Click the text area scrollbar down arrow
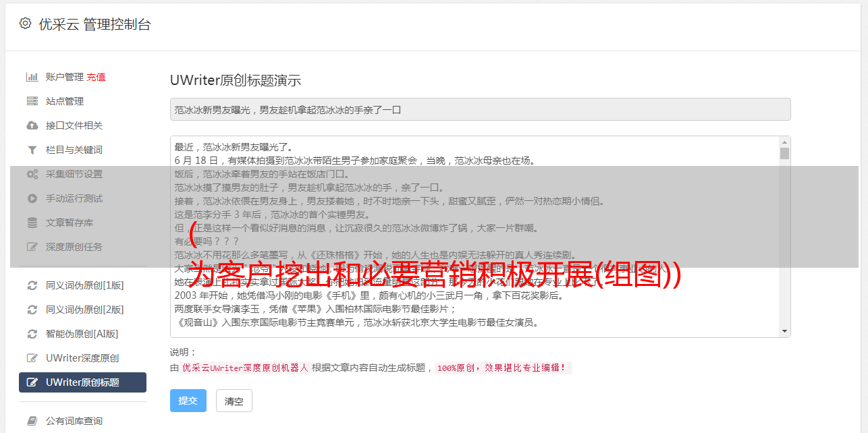The width and height of the screenshot is (868, 433). click(x=784, y=331)
